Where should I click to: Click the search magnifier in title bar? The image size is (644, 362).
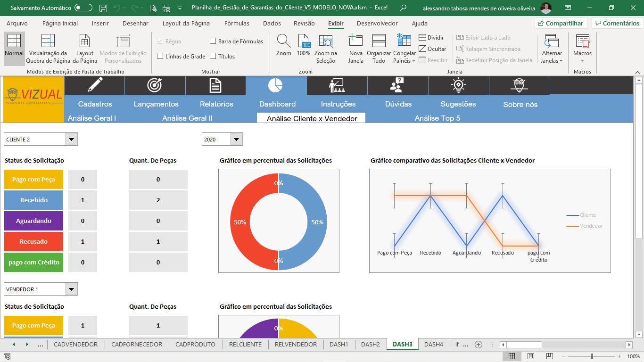pos(403,8)
